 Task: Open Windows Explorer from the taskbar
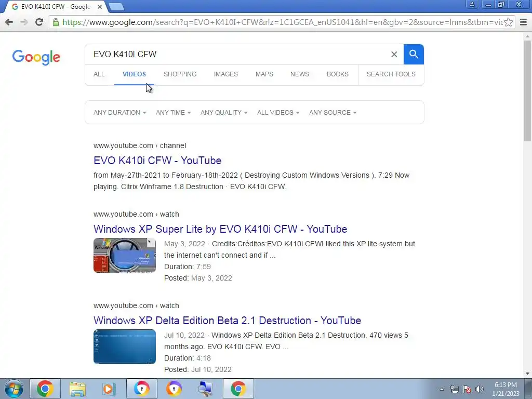[x=77, y=389]
